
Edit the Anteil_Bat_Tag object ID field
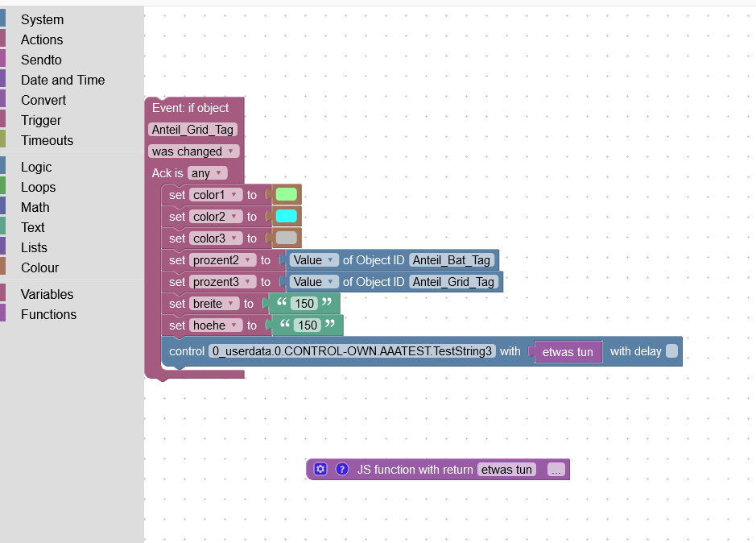(452, 260)
